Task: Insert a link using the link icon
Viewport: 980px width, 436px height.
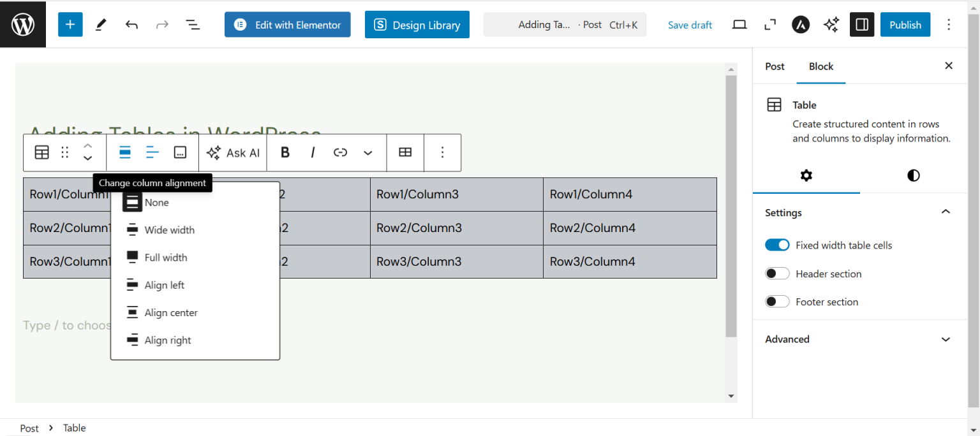Action: click(340, 152)
